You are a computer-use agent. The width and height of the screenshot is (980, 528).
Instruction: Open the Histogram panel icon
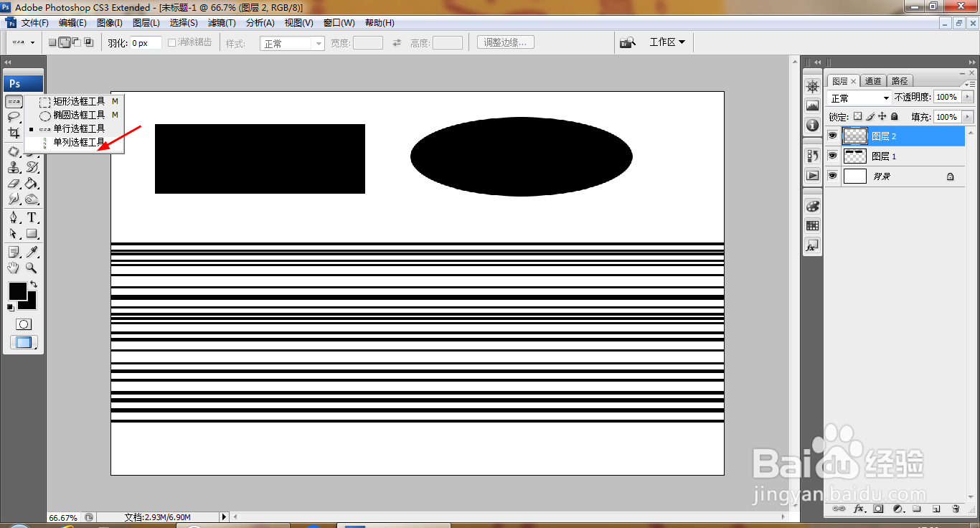(x=813, y=105)
